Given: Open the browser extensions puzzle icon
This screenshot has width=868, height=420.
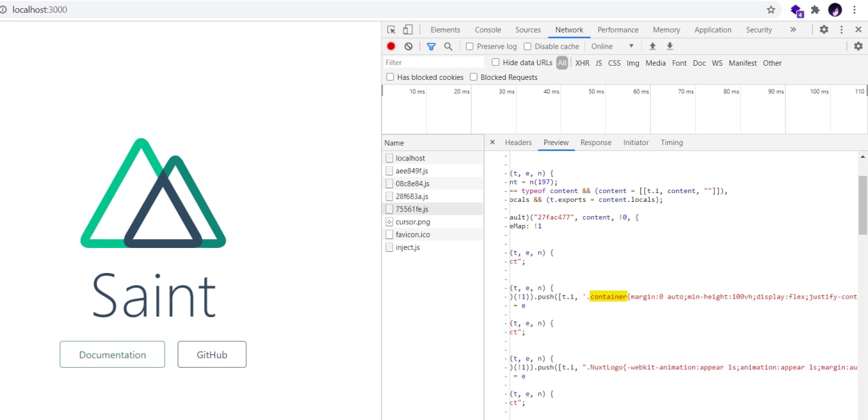Looking at the screenshot, I should pos(815,10).
